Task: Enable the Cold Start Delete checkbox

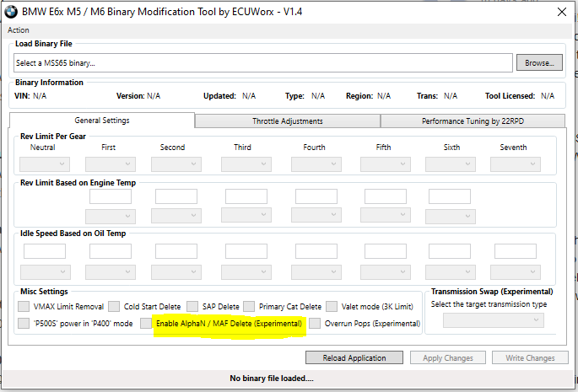Action: click(x=114, y=306)
